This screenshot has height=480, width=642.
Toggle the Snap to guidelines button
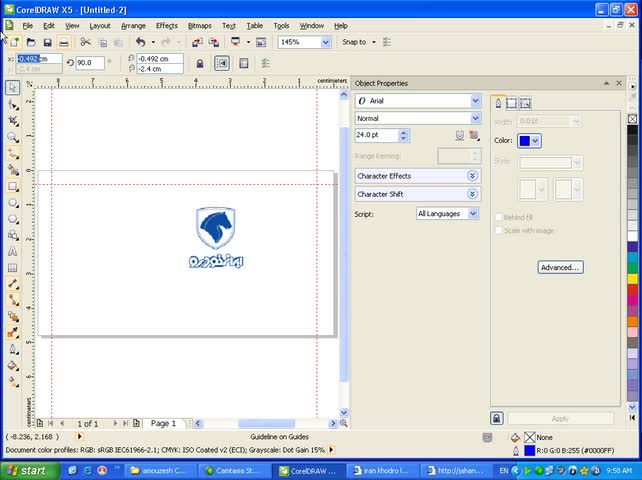point(222,63)
